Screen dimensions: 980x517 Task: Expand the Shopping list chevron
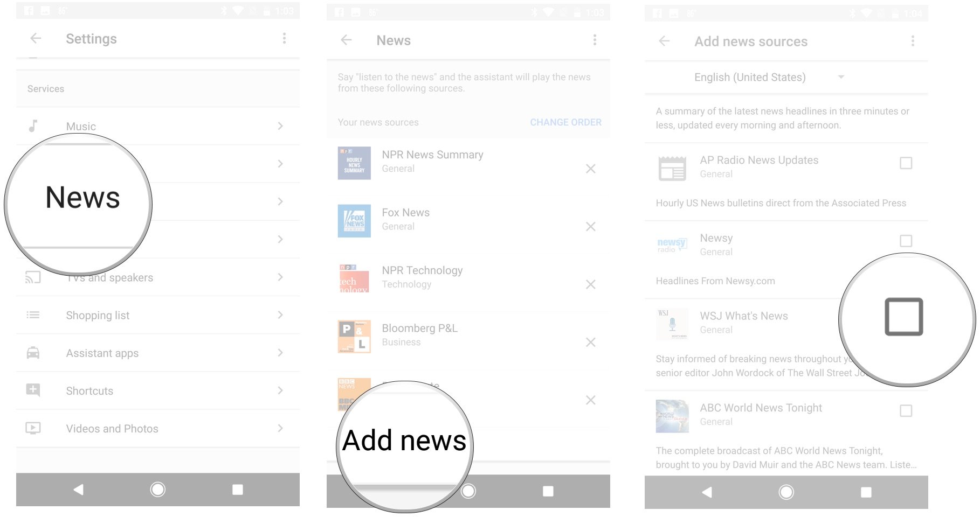click(x=280, y=315)
